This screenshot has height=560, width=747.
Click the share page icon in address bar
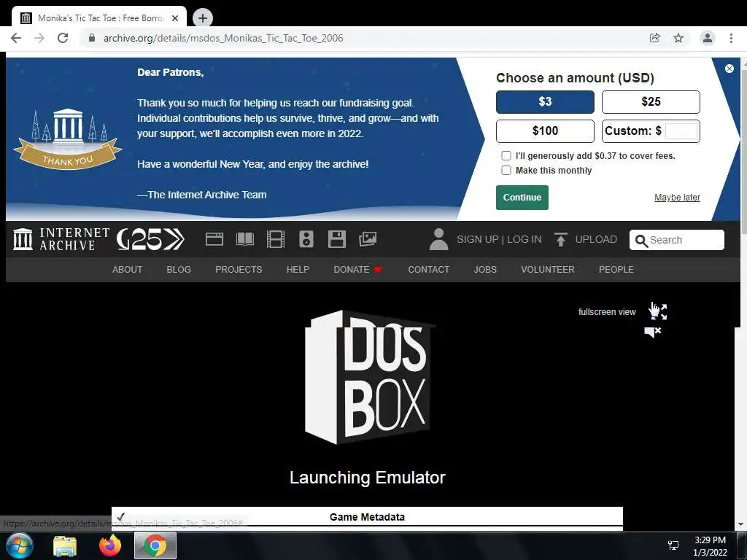point(654,38)
